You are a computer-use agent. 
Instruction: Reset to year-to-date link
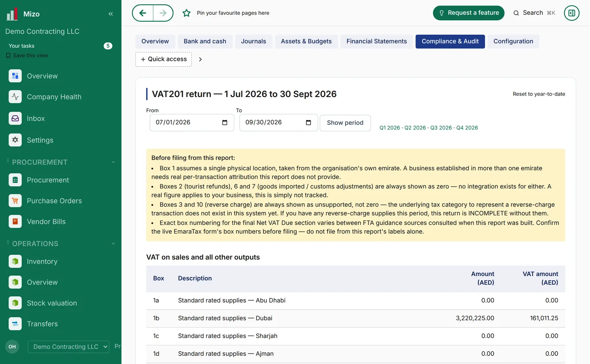point(539,94)
